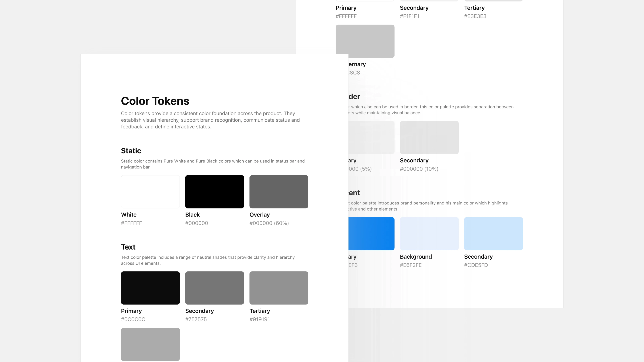
Task: Select 'Secondary' label above #000000 (10%)
Action: pyautogui.click(x=414, y=160)
